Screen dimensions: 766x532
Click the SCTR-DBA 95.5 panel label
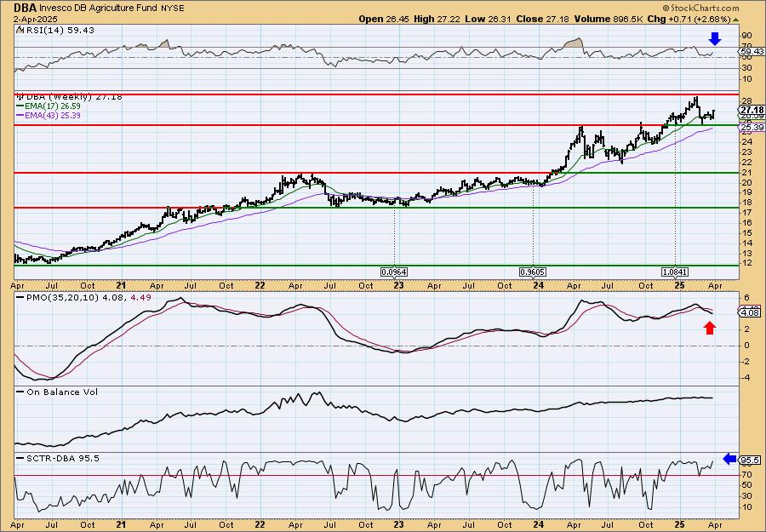point(61,459)
